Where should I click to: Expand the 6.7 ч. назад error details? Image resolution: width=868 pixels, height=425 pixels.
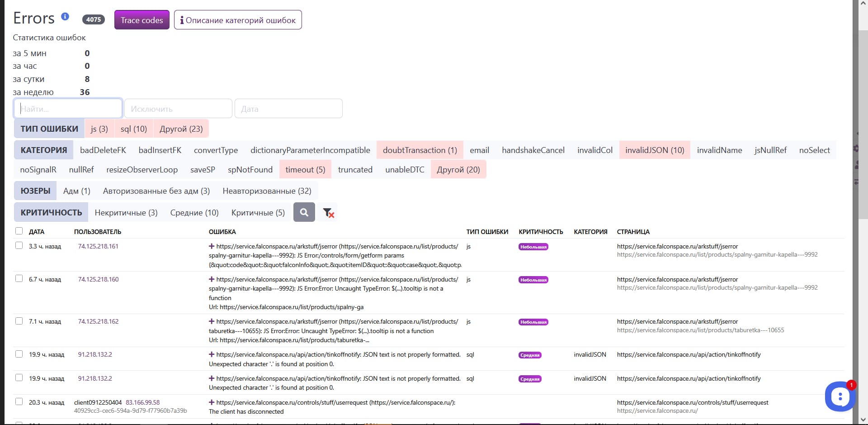point(212,279)
